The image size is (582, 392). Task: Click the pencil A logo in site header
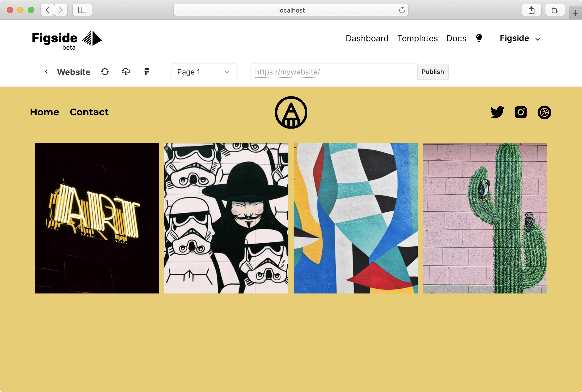(291, 112)
